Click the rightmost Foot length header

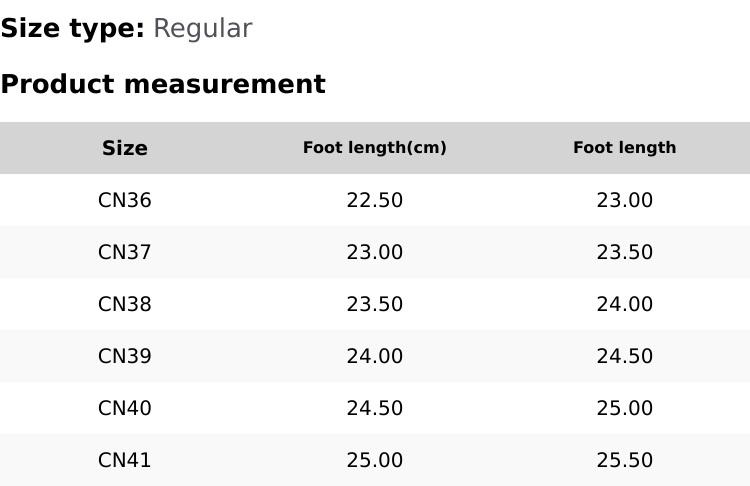(x=625, y=148)
